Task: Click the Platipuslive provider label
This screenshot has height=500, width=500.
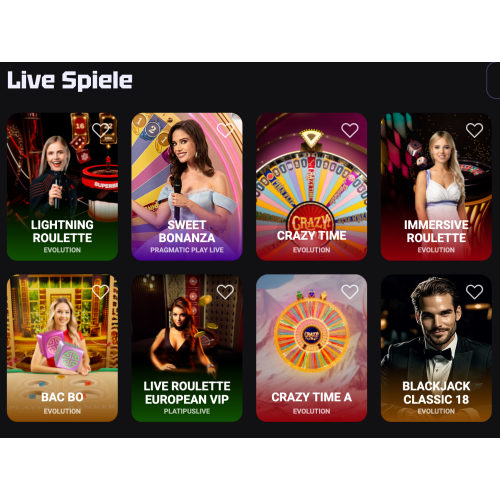Action: pos(187,411)
